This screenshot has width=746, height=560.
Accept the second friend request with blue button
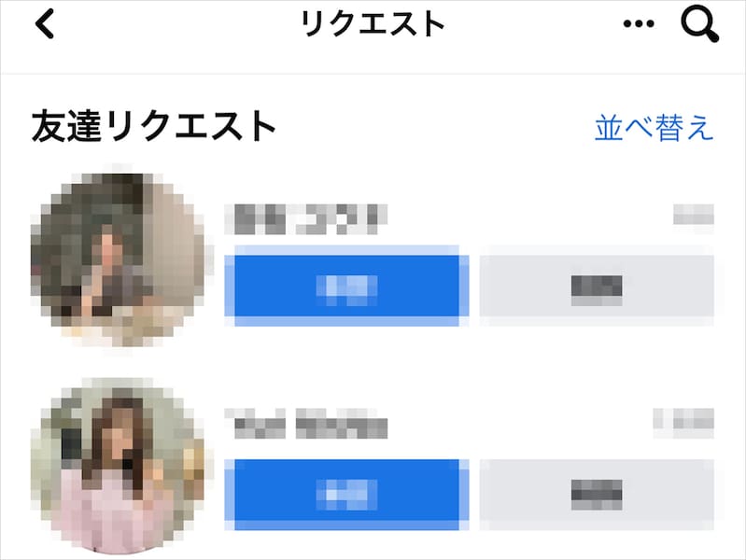click(x=346, y=495)
